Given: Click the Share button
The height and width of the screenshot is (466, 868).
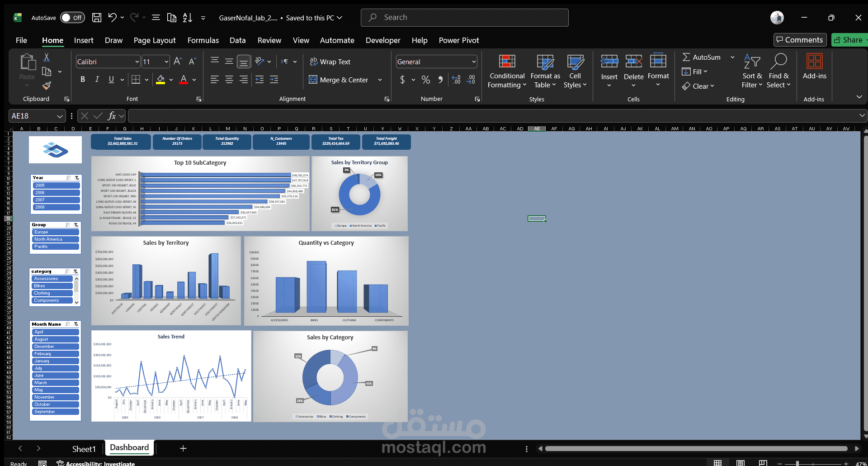Looking at the screenshot, I should click(x=850, y=40).
